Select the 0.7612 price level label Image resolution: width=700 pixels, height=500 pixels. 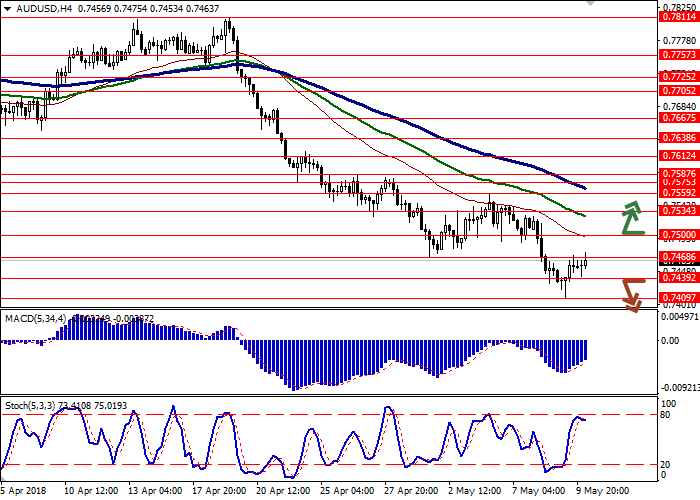[x=677, y=156]
